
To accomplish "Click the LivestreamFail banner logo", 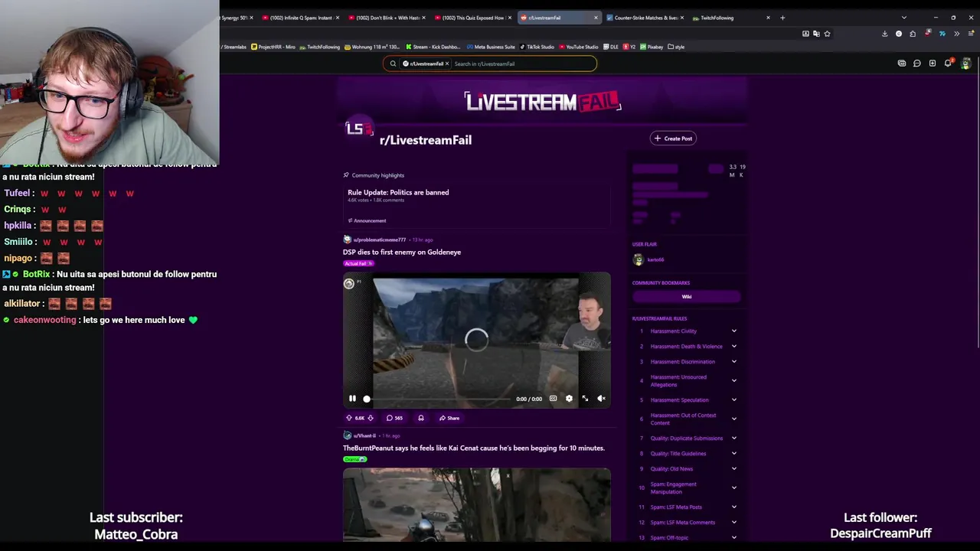I will 542,102.
